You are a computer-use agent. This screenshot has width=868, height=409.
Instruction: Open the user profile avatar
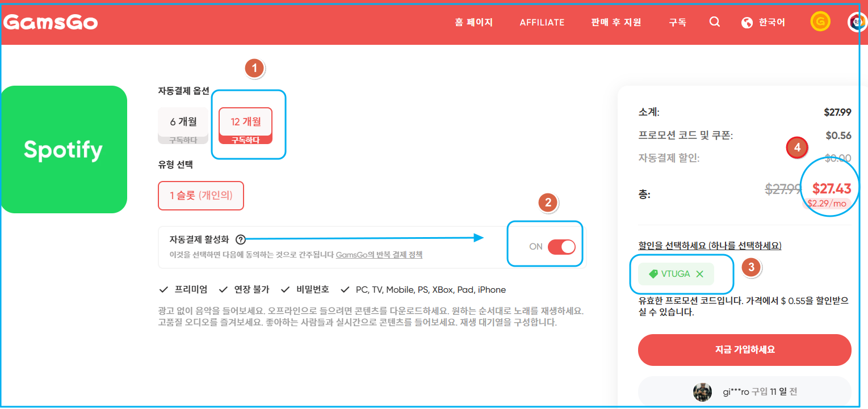click(857, 22)
